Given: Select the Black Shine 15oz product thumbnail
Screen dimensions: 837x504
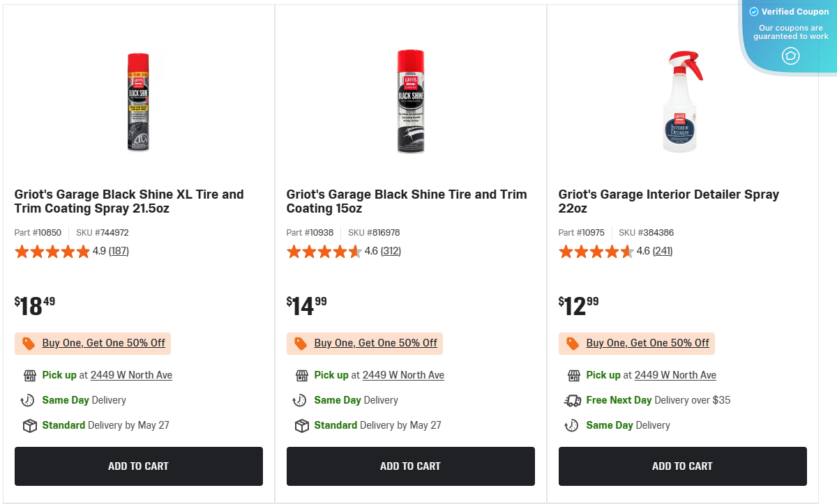Looking at the screenshot, I should point(410,101).
